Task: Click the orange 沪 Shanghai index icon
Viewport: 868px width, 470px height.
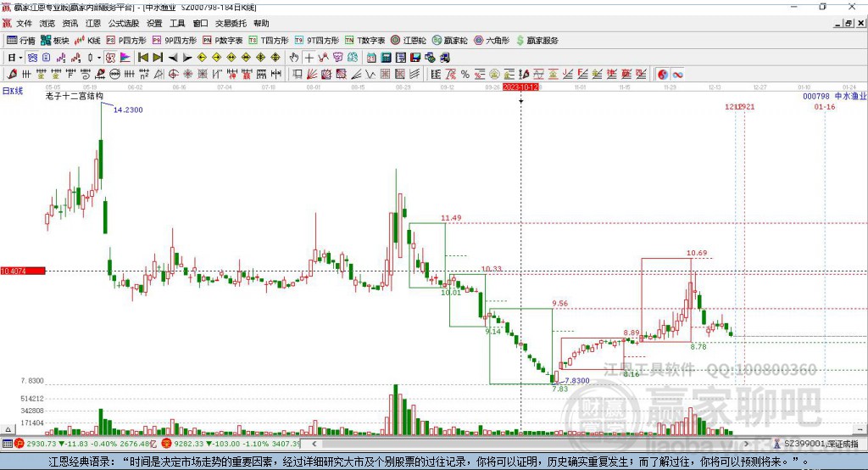Action: [19, 444]
